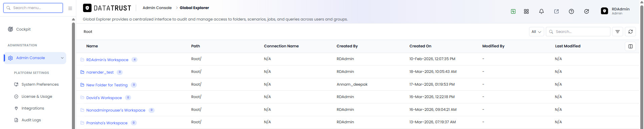
Task: Select Admin Console in sidebar
Action: (35, 58)
